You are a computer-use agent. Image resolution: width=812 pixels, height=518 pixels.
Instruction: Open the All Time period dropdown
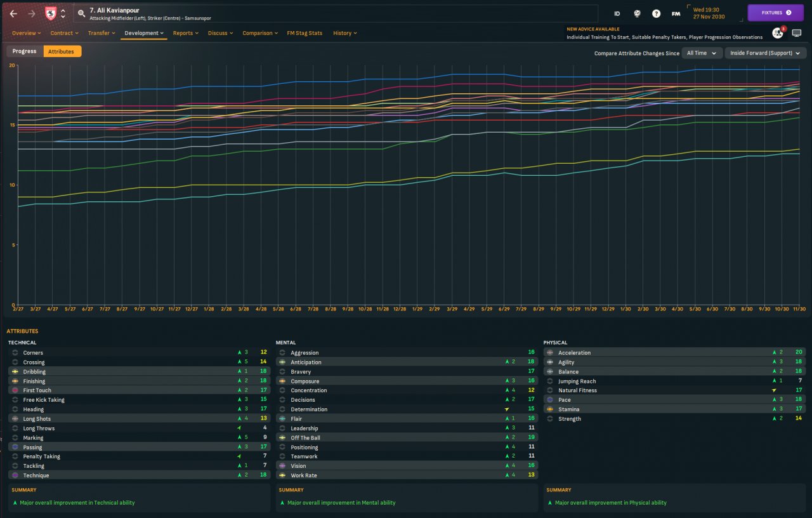[702, 53]
